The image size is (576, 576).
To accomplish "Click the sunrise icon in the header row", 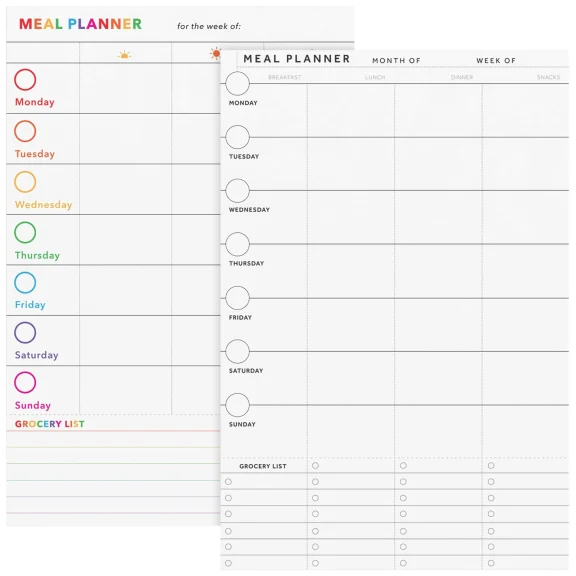I will click(x=124, y=55).
